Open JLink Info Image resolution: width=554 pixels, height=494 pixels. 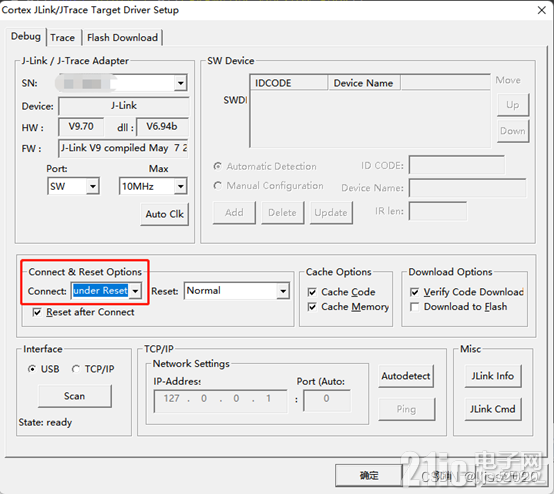(x=493, y=376)
